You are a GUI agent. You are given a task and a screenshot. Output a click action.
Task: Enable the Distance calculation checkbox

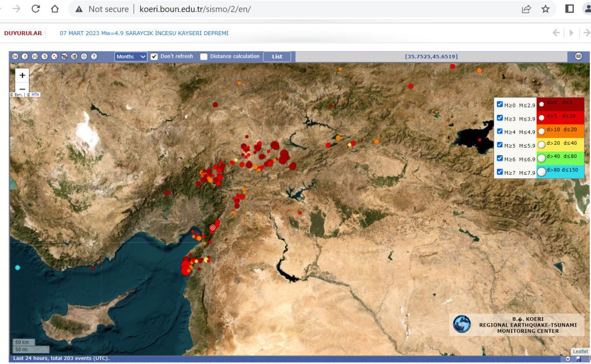point(204,57)
